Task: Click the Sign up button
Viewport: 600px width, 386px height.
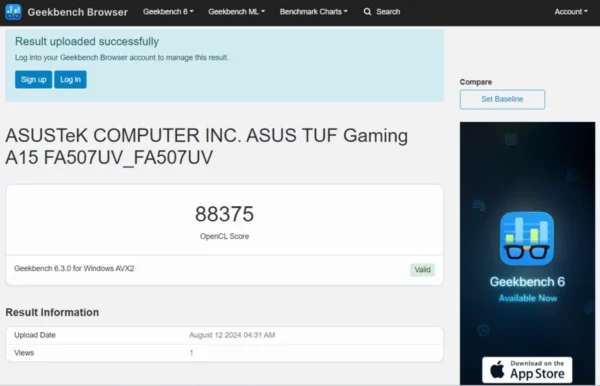Action: pos(33,80)
